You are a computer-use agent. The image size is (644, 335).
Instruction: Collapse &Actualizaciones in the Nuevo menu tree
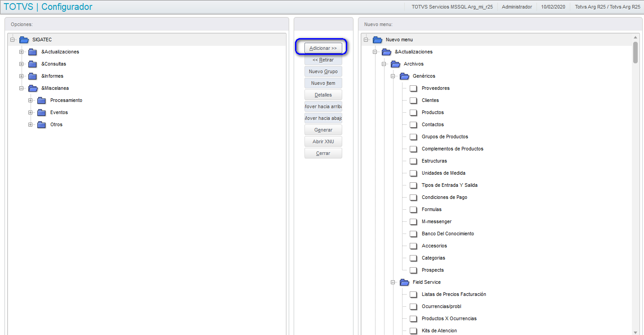(375, 52)
